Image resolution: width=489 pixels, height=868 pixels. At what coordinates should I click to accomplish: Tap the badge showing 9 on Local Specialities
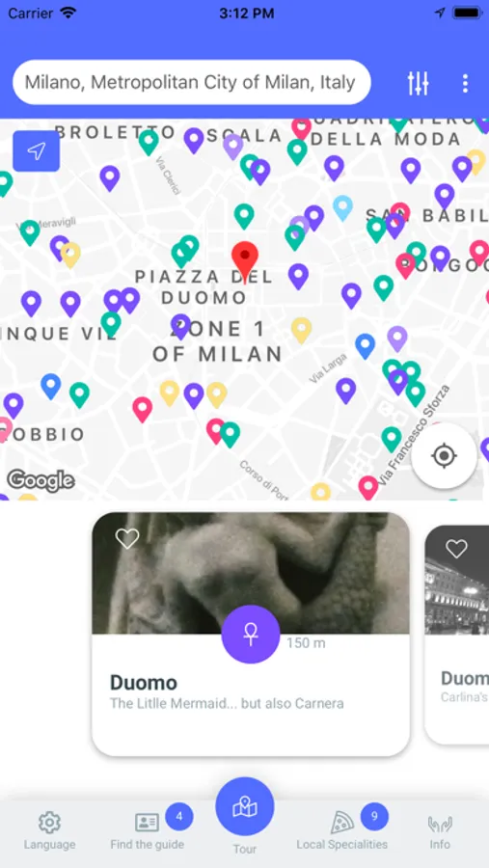(x=374, y=816)
